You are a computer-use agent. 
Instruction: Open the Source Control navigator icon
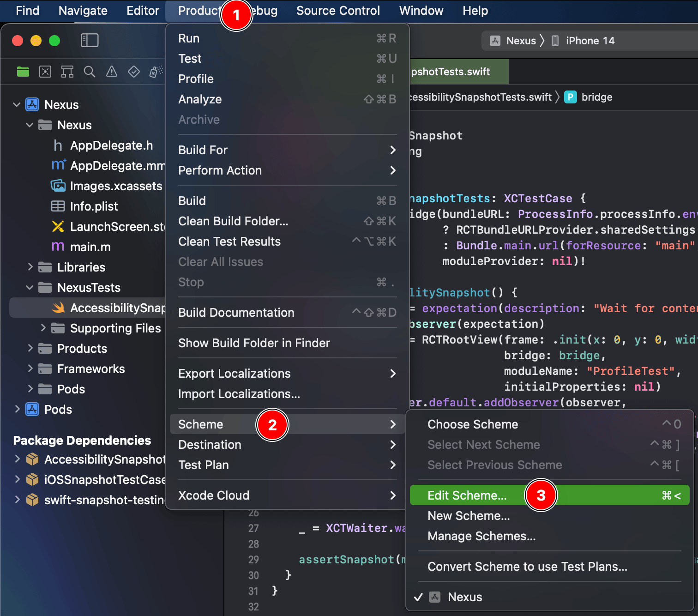point(45,72)
